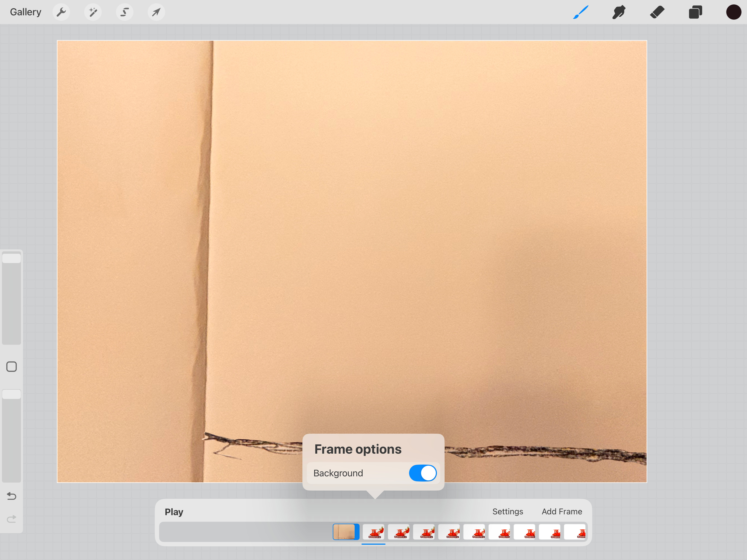
Task: Click the Redo arrow
Action: 11,519
